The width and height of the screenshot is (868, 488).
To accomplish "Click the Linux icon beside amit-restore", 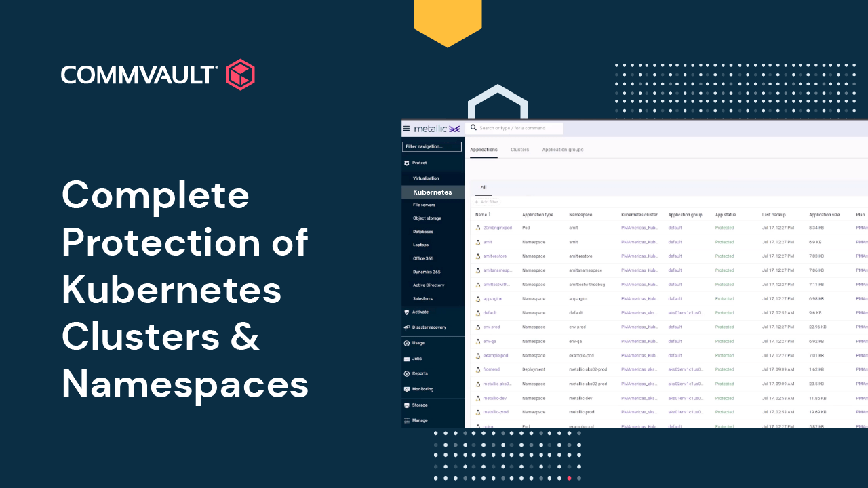I will pyautogui.click(x=478, y=256).
